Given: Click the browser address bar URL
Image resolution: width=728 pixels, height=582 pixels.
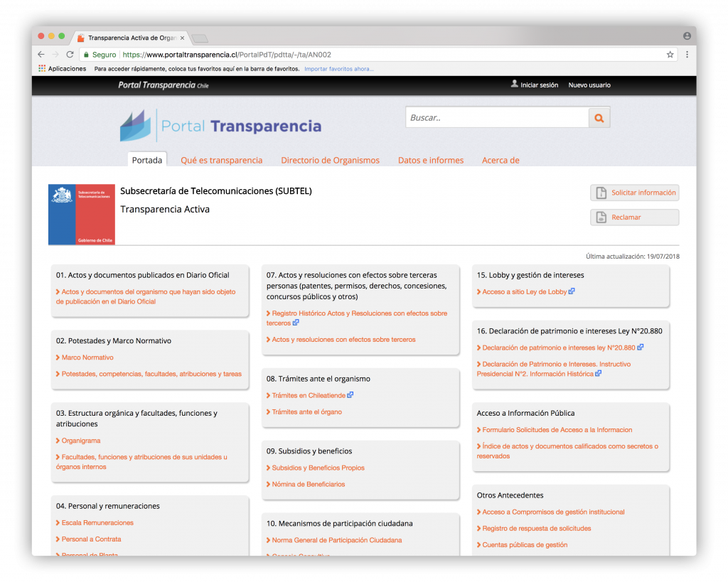Looking at the screenshot, I should click(x=227, y=55).
